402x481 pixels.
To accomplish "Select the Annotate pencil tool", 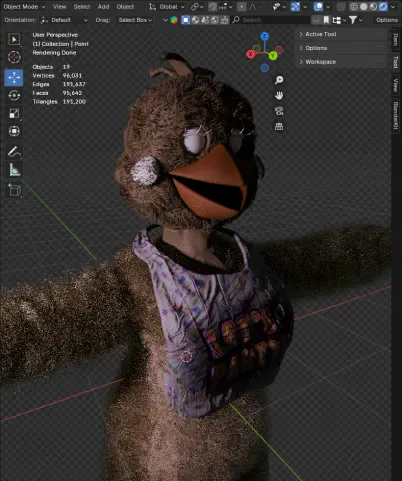I will pos(14,152).
